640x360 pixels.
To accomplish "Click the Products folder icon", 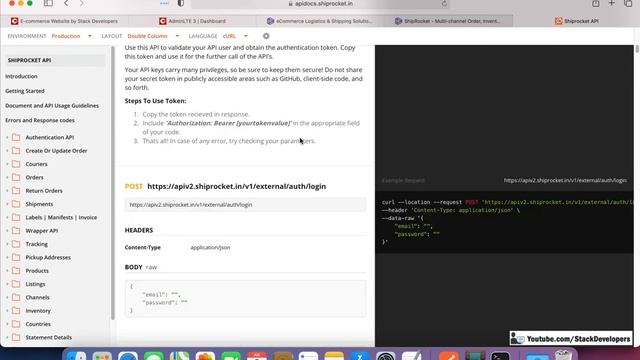I will click(x=16, y=271).
